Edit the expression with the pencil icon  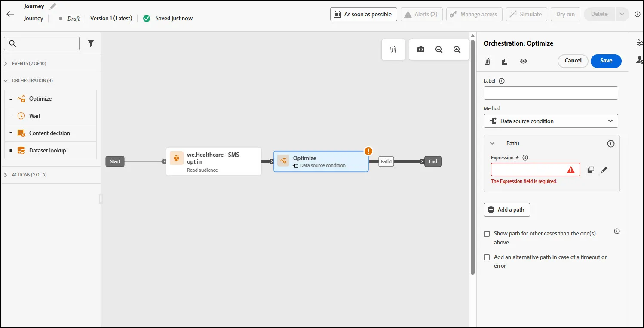click(x=604, y=170)
